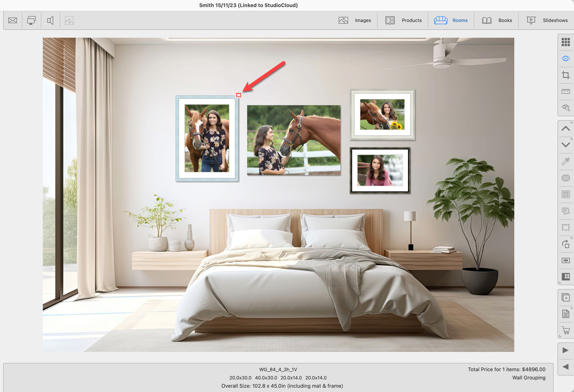Viewport: 574px width, 392px height.
Task: Click the eye with magnifier icon
Action: pos(565,108)
